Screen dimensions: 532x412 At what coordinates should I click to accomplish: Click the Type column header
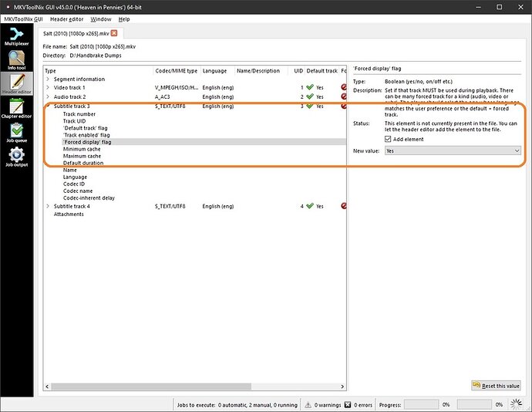tap(99, 71)
